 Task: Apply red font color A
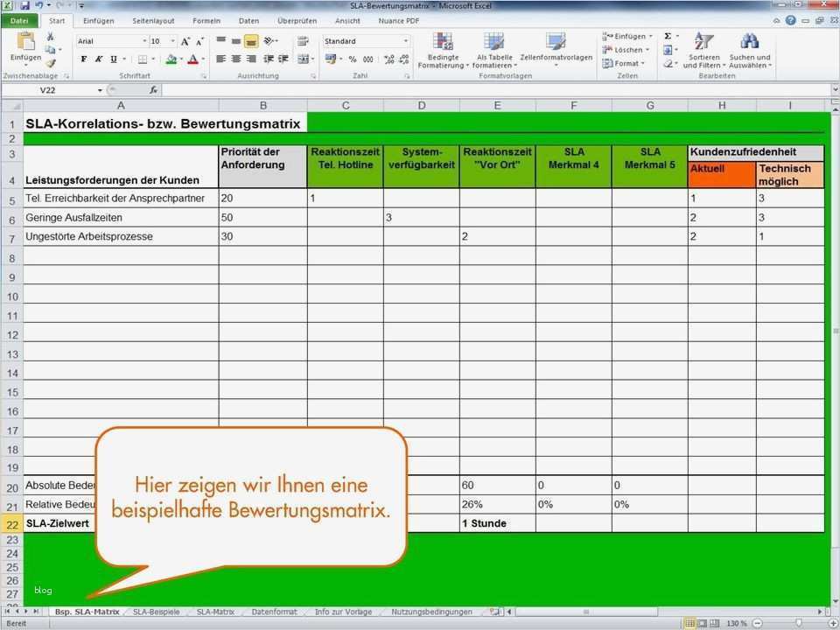[192, 59]
